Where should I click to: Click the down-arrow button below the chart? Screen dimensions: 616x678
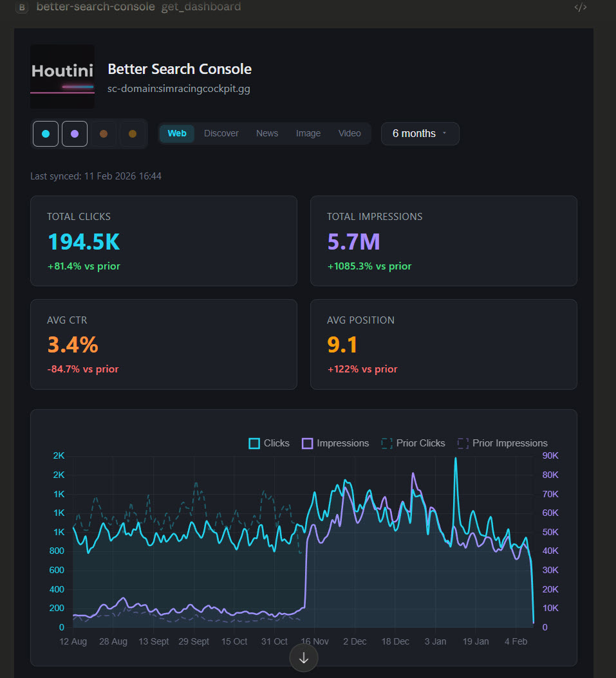click(303, 657)
